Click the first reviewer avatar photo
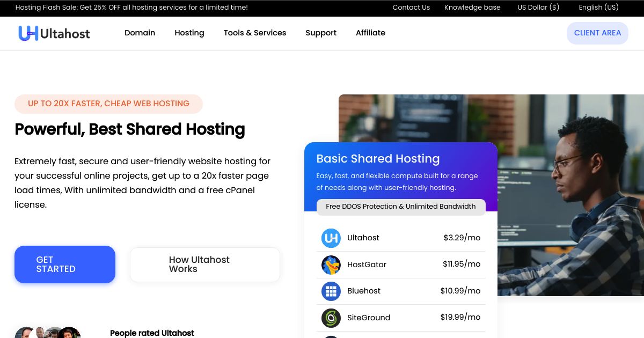The image size is (644, 338). tap(26, 333)
